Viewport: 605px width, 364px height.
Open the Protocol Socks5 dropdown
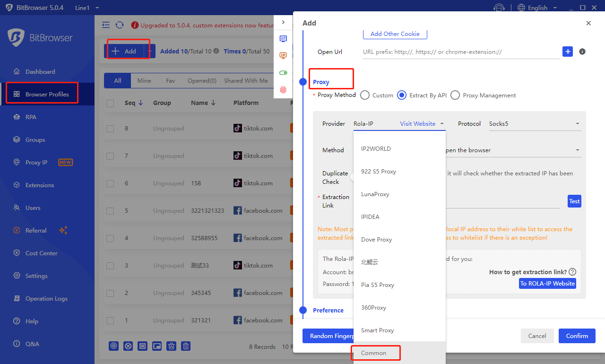pyautogui.click(x=535, y=124)
